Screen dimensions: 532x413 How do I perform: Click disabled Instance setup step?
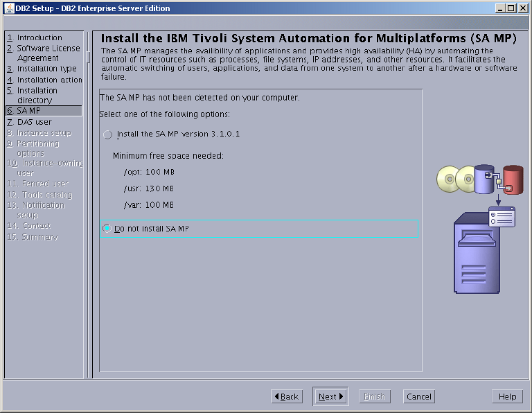coord(39,132)
